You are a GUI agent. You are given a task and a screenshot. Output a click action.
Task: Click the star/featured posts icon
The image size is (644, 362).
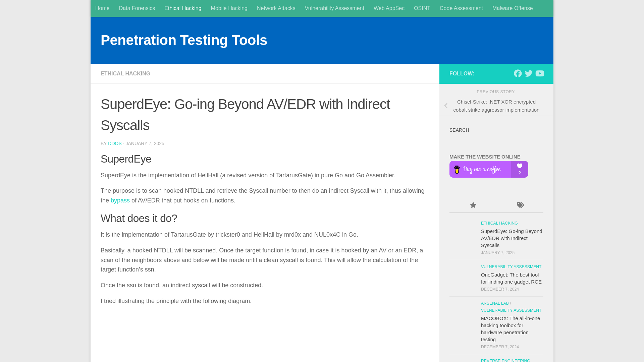473,205
